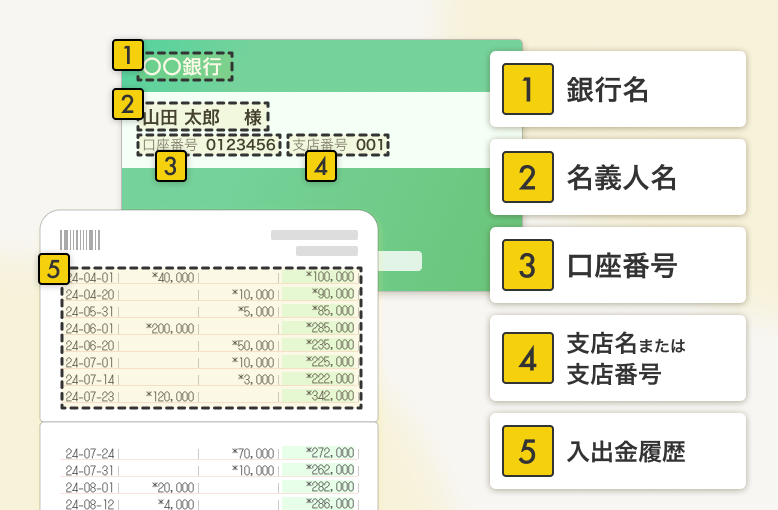Select the number 3 badge under 口座番号 0123456
778x510 pixels.
tap(171, 166)
